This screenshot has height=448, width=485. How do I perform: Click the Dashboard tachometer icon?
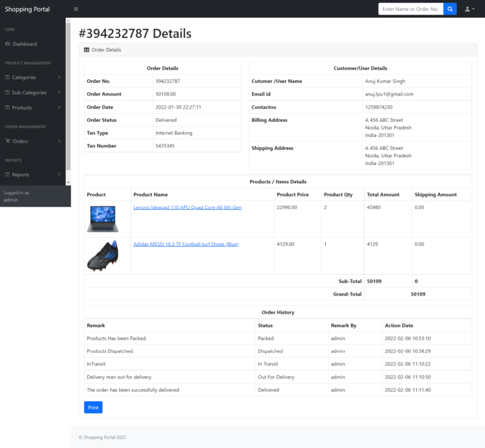pos(8,44)
